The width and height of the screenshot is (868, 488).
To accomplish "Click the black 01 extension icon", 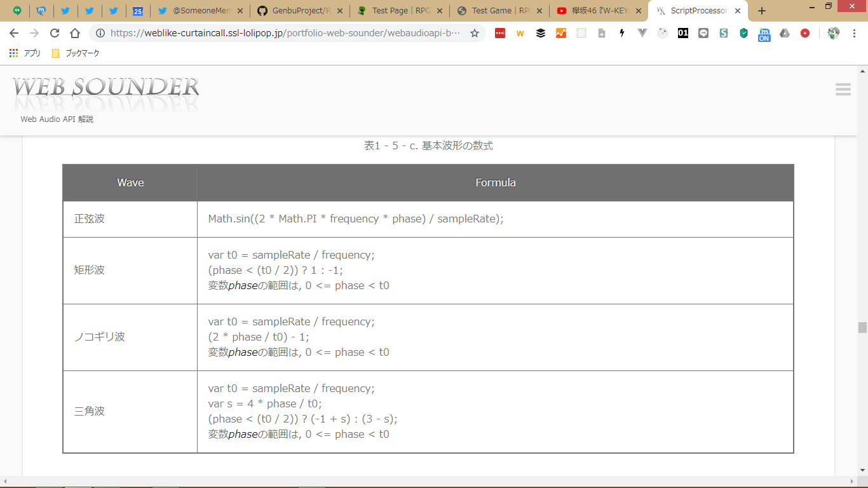I will [x=683, y=33].
